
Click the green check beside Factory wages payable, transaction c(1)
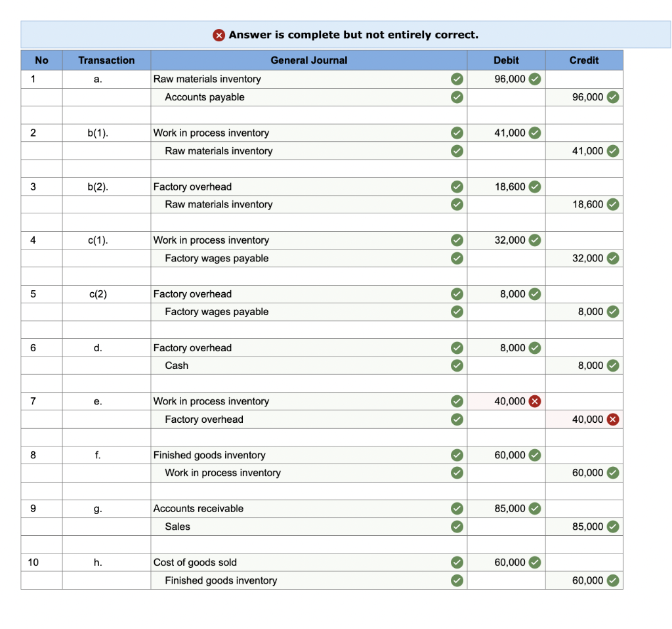click(457, 258)
